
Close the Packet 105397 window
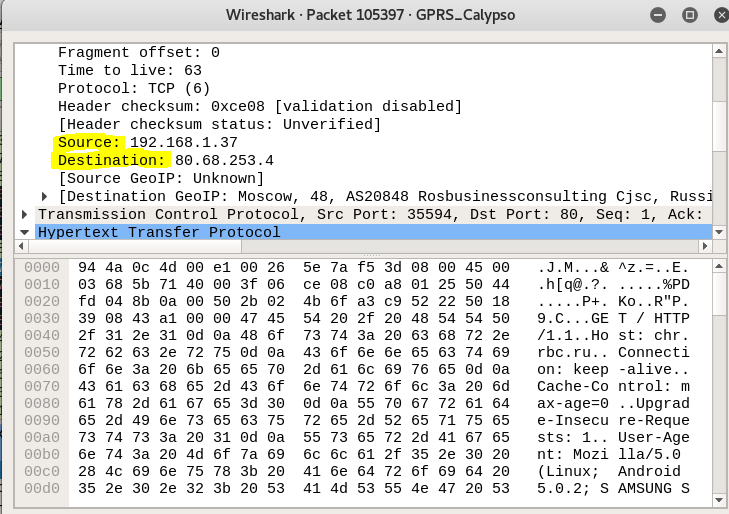722,15
